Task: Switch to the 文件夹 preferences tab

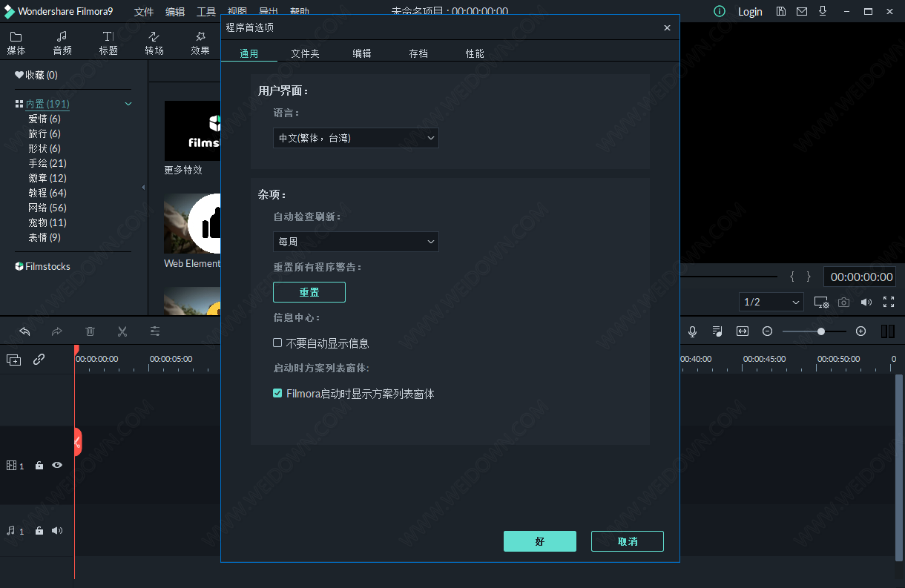Action: tap(305, 53)
